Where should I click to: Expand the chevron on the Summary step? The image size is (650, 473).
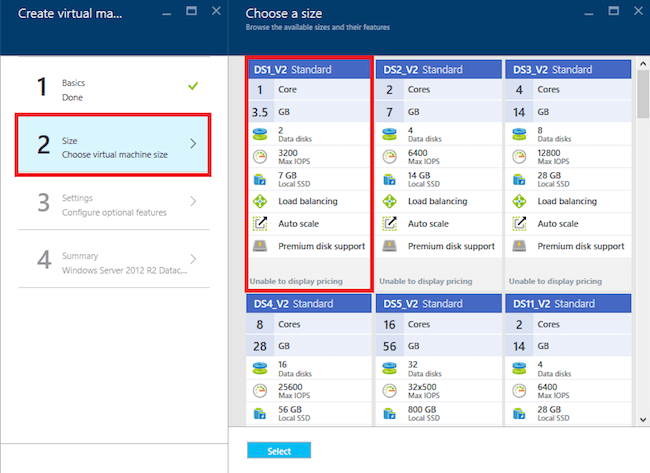[x=193, y=259]
